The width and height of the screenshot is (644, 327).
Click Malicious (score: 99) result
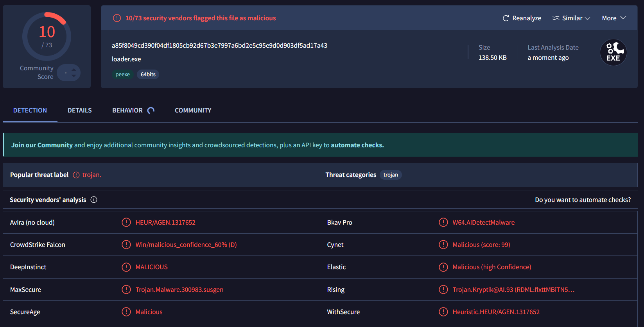point(481,245)
